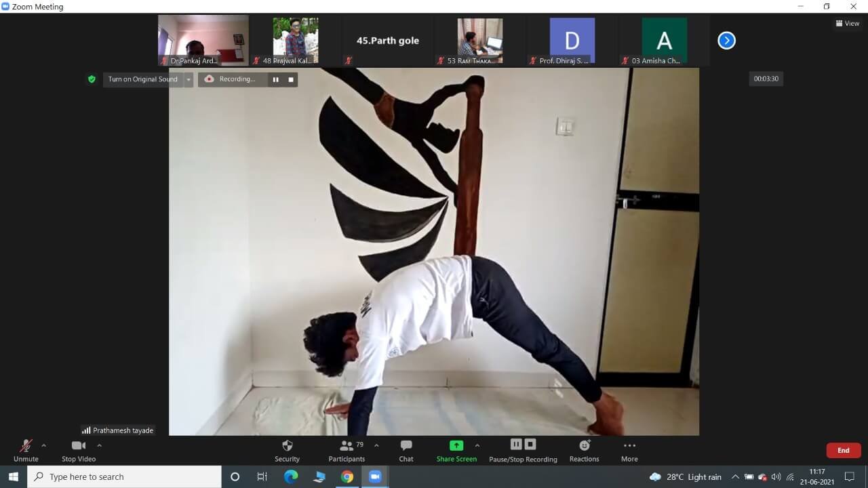This screenshot has height=488, width=868.
Task: Click the green Share Screen button
Action: (456, 451)
